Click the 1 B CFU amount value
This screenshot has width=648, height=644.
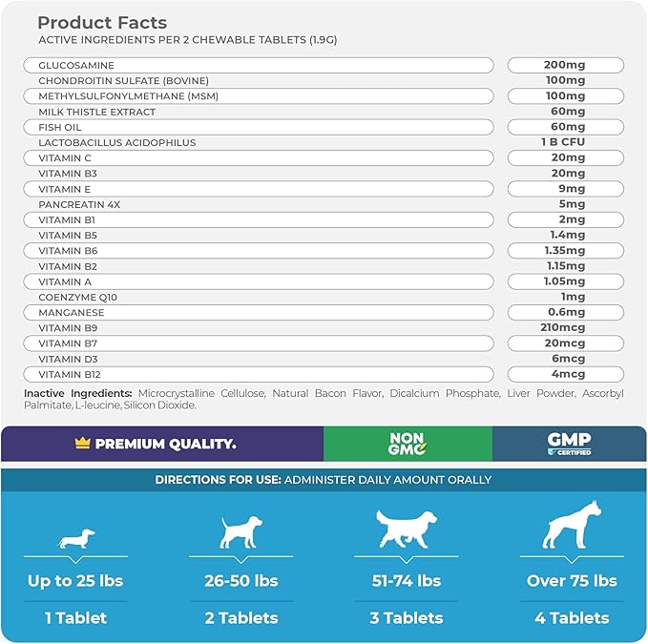coord(563,142)
